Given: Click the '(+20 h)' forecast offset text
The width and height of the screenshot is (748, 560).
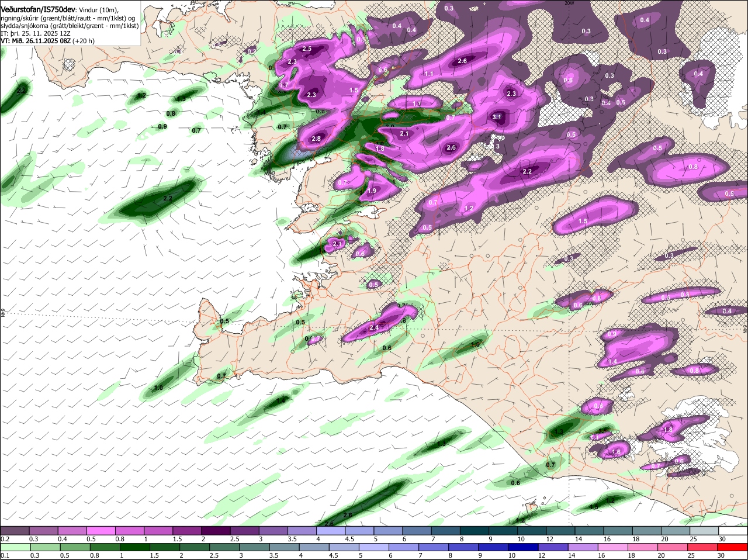Looking at the screenshot, I should coord(84,41).
